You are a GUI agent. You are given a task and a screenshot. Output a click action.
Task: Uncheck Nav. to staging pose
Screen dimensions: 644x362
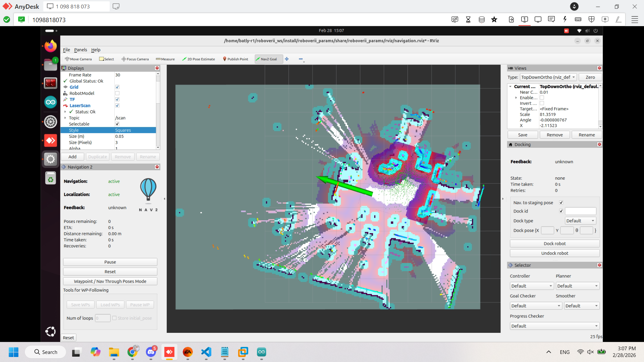(x=561, y=202)
